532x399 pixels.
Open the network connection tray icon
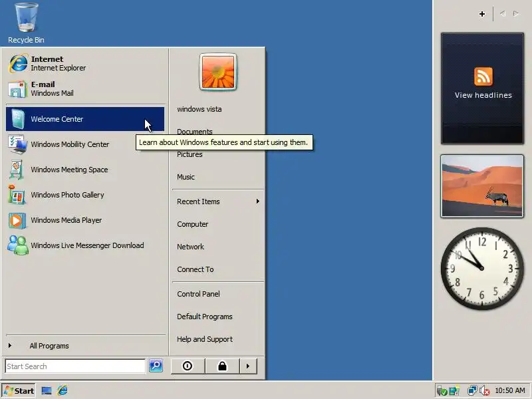pos(472,391)
